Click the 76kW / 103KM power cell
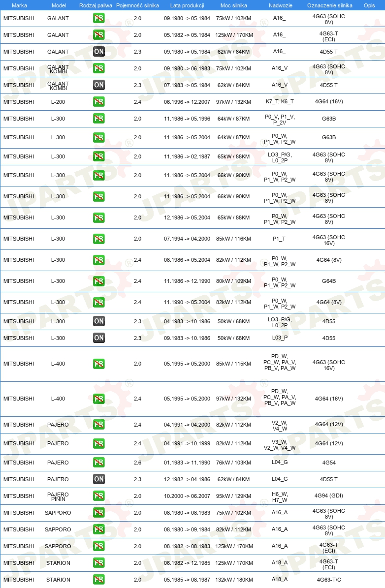385x588 pixels. point(234,463)
